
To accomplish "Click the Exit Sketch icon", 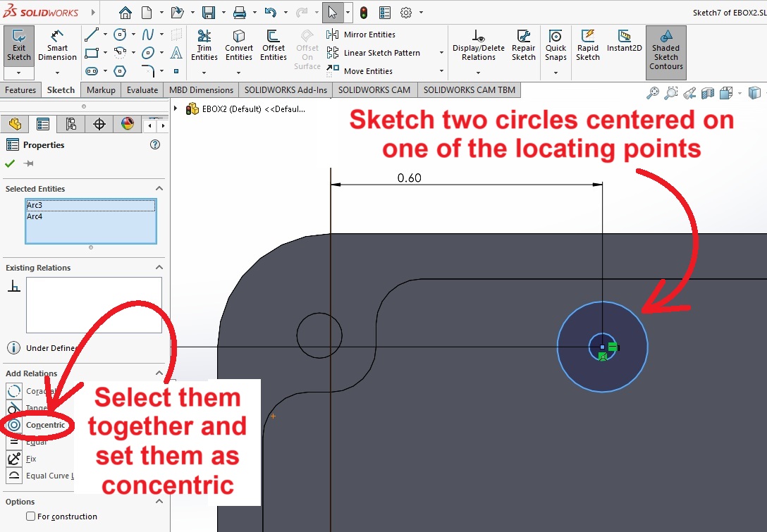I will 19,44.
